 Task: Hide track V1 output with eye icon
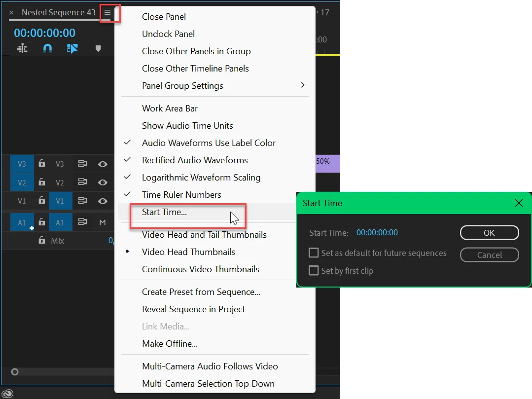[103, 201]
